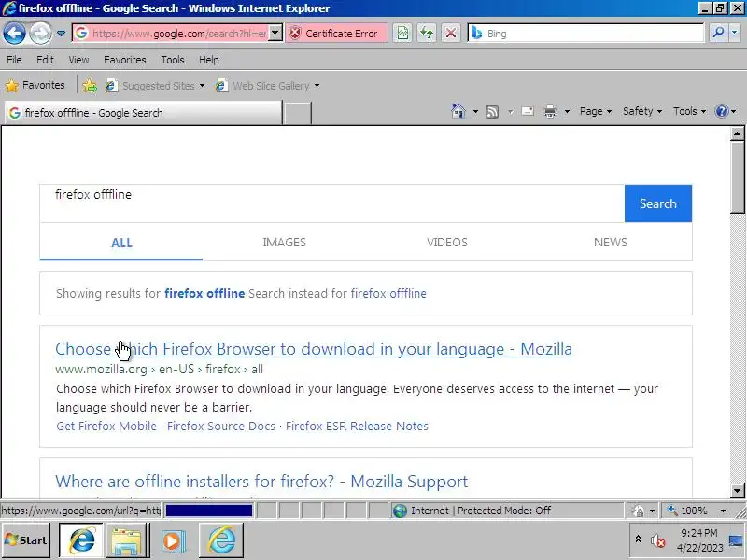
Task: Click the 100% zoom level button
Action: [690, 511]
